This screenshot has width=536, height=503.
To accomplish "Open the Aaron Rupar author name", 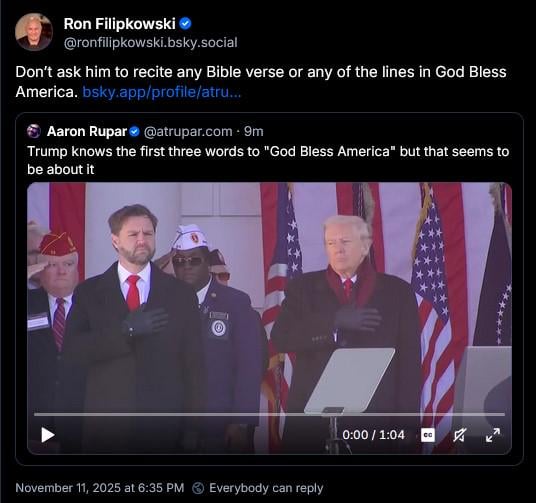I will pyautogui.click(x=87, y=131).
